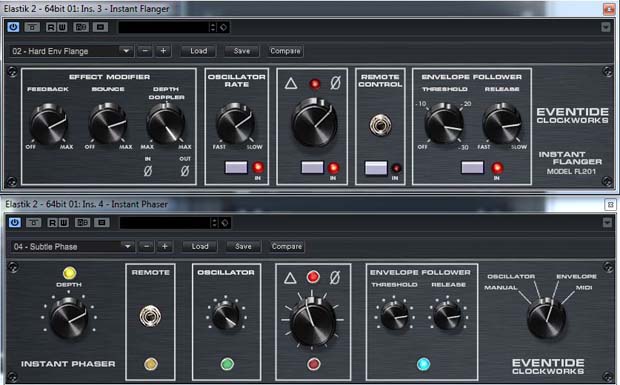The width and height of the screenshot is (620, 385).
Task: Flip Remote toggle switch in Instant Phaser
Action: pos(150,316)
